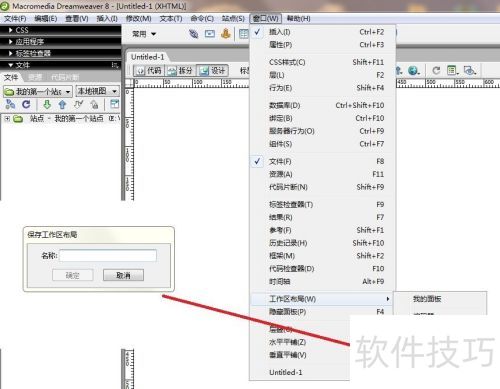Image resolution: width=500 pixels, height=389 pixels.
Task: Click the Table icon in Insert bar
Action: pos(244,34)
